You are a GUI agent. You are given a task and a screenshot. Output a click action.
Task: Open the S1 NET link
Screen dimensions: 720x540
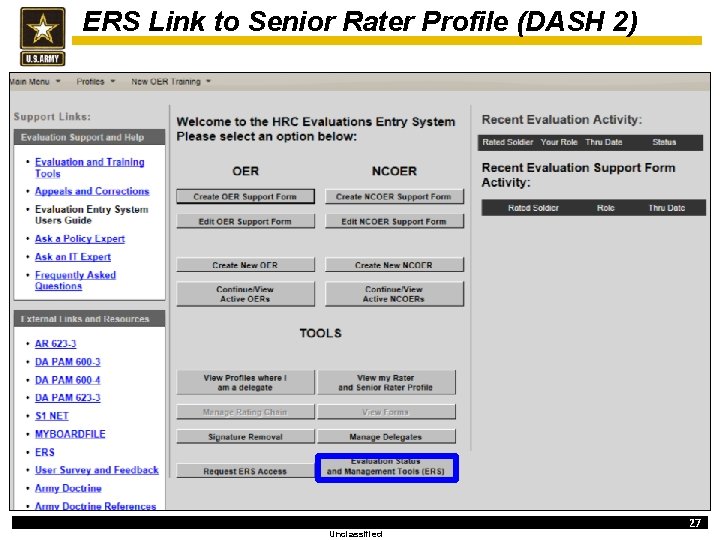click(x=51, y=416)
